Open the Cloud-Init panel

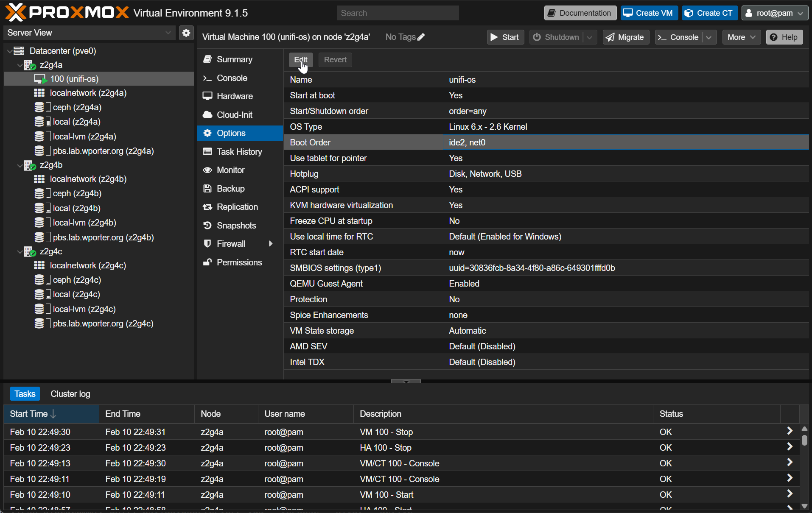point(234,115)
